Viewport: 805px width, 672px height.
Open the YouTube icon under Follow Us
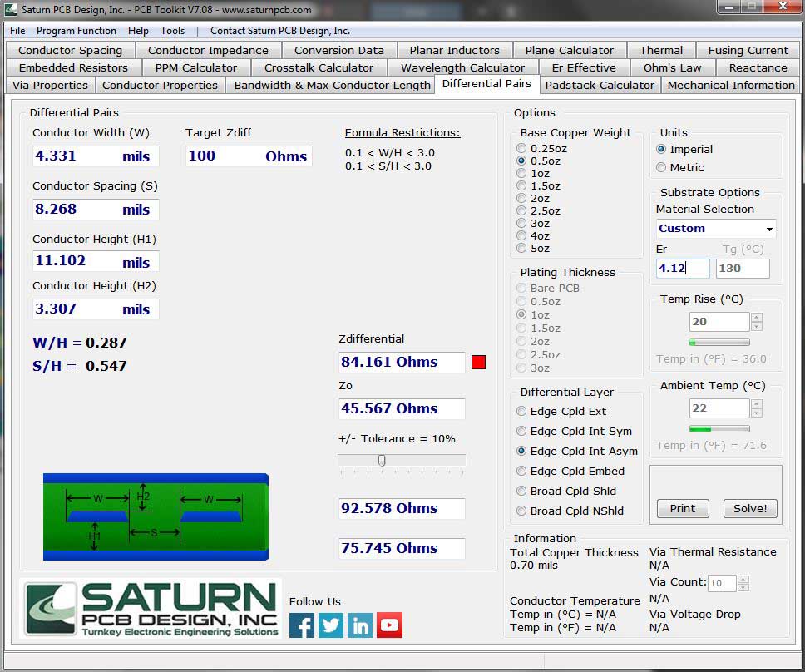(x=389, y=625)
